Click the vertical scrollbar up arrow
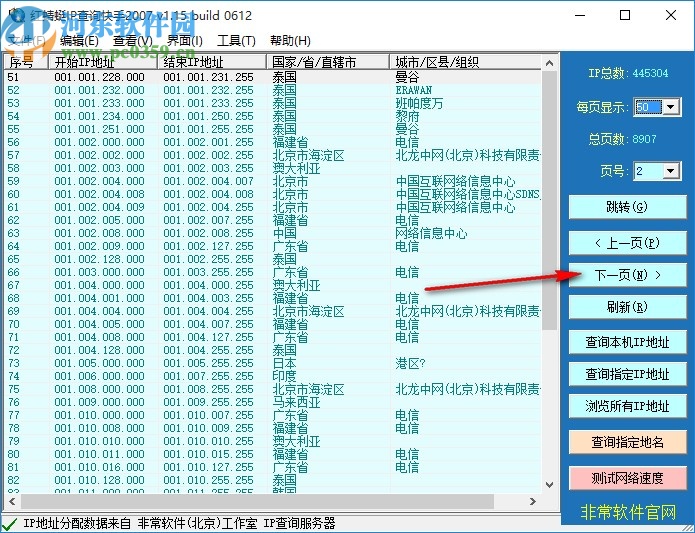This screenshot has height=533, width=695. pos(549,63)
